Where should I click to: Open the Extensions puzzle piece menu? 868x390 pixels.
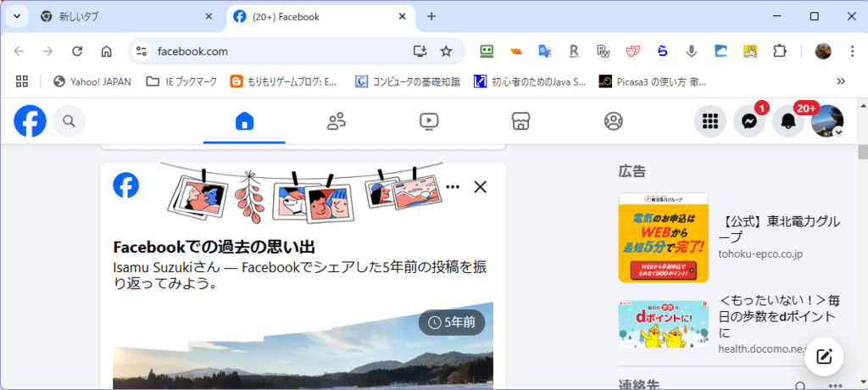(x=780, y=52)
